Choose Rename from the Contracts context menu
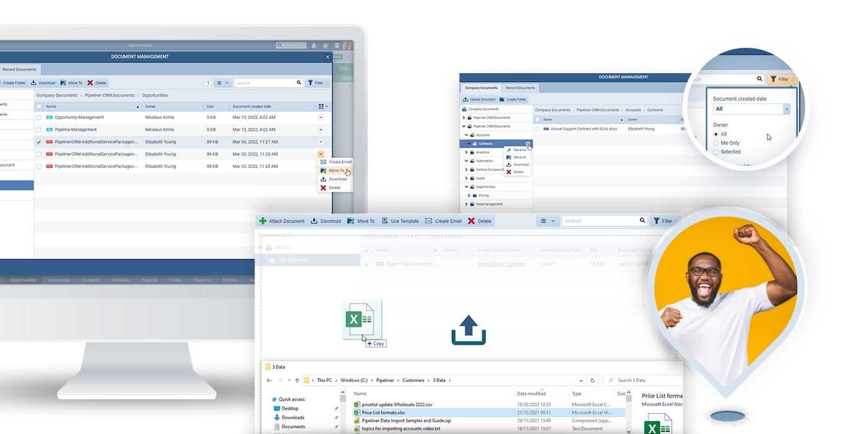The image size is (868, 434). click(x=520, y=149)
